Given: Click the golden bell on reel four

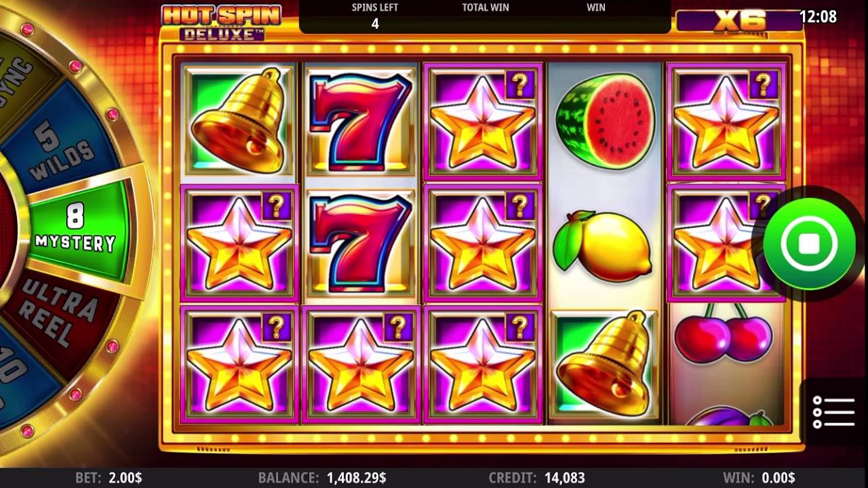Looking at the screenshot, I should click(604, 364).
